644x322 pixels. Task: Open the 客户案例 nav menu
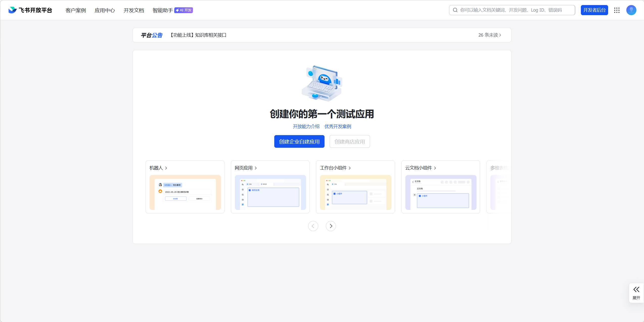click(76, 10)
